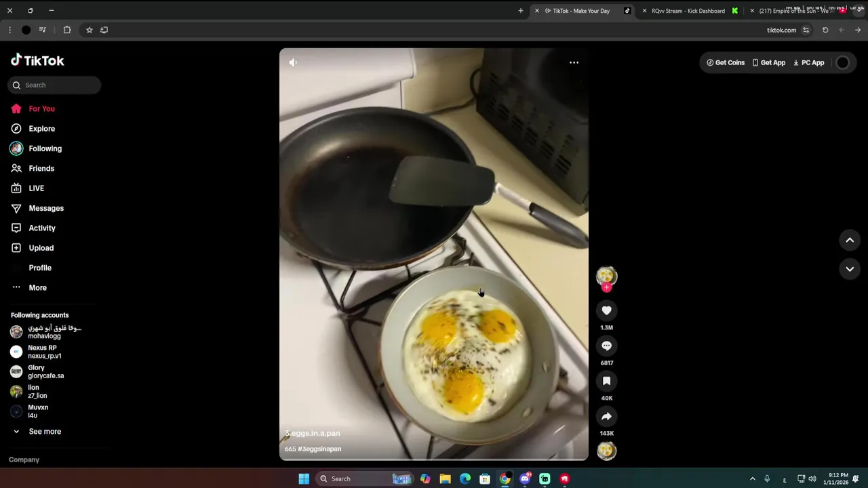Open the browser extensions puzzle icon
This screenshot has height=488, width=868.
point(67,30)
